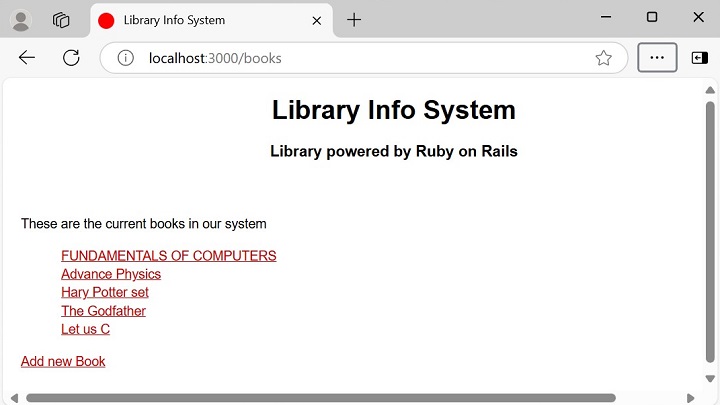Click the Add new Book link
This screenshot has width=720, height=405.
pos(63,361)
